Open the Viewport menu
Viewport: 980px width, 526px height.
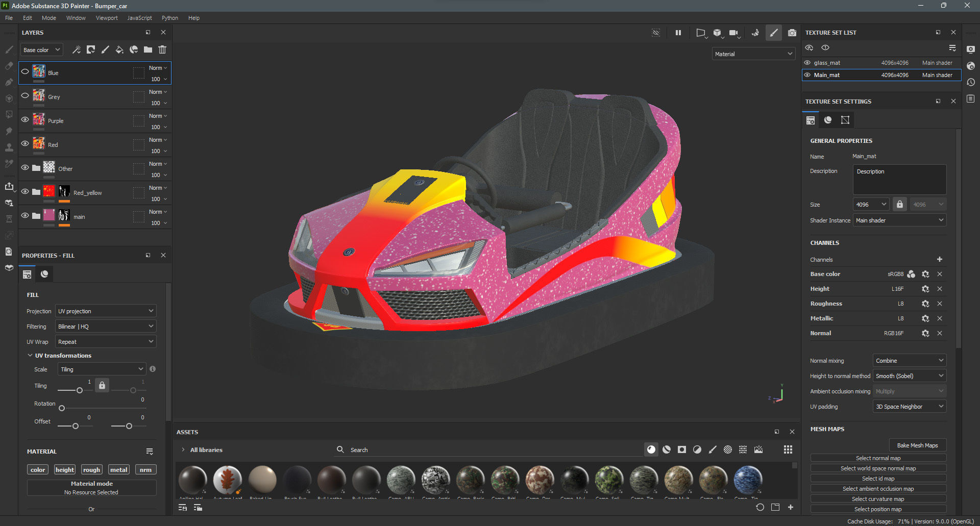coord(107,18)
